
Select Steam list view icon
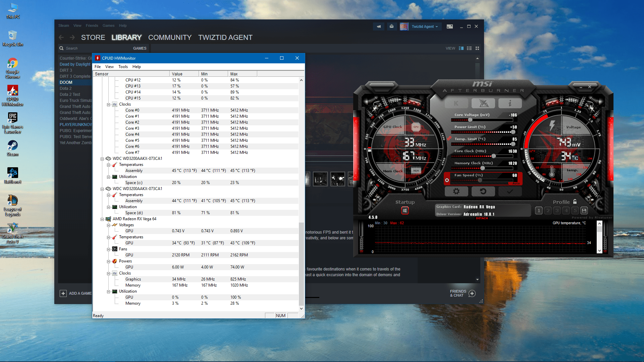pyautogui.click(x=469, y=48)
